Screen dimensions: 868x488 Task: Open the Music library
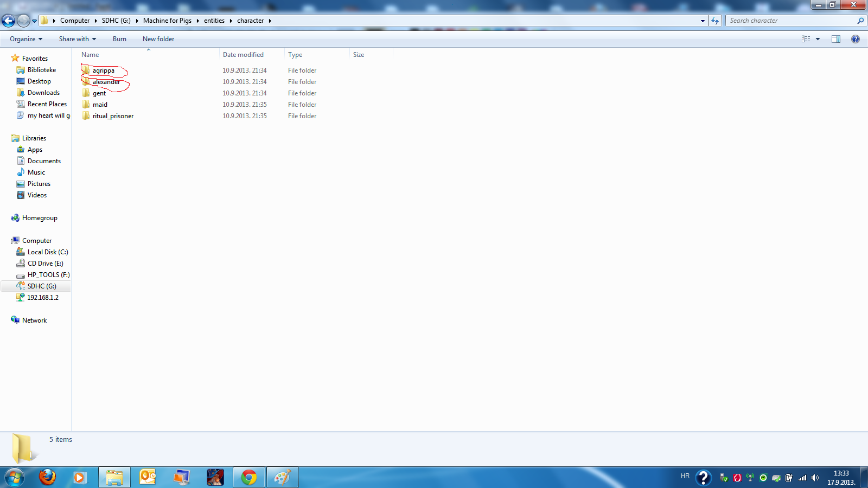point(31,172)
